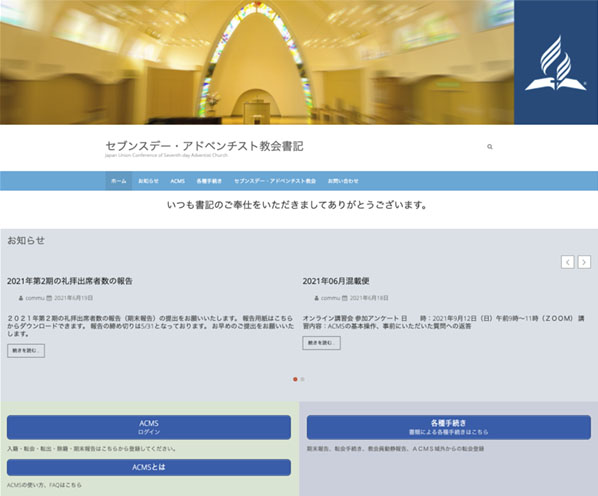
Task: Click the 各種手続き blue button
Action: click(448, 427)
